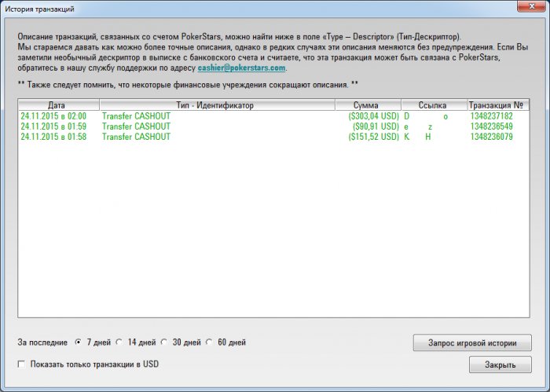The height and width of the screenshot is (392, 550).
Task: Select the transaction dated 24.11.2015 в 01:59
Action: pos(273,126)
